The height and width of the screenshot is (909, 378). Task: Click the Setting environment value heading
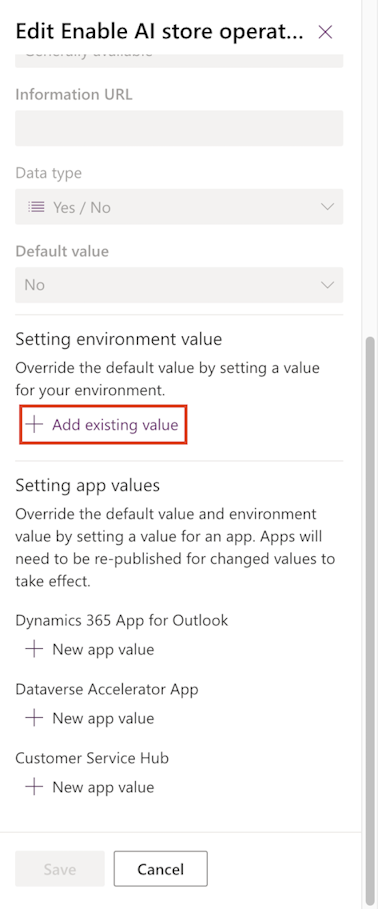(119, 339)
